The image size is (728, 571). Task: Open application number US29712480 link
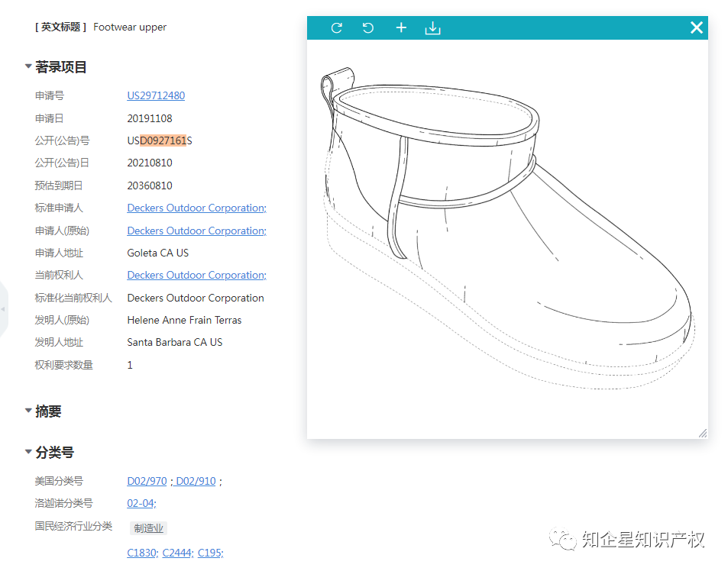coord(156,95)
